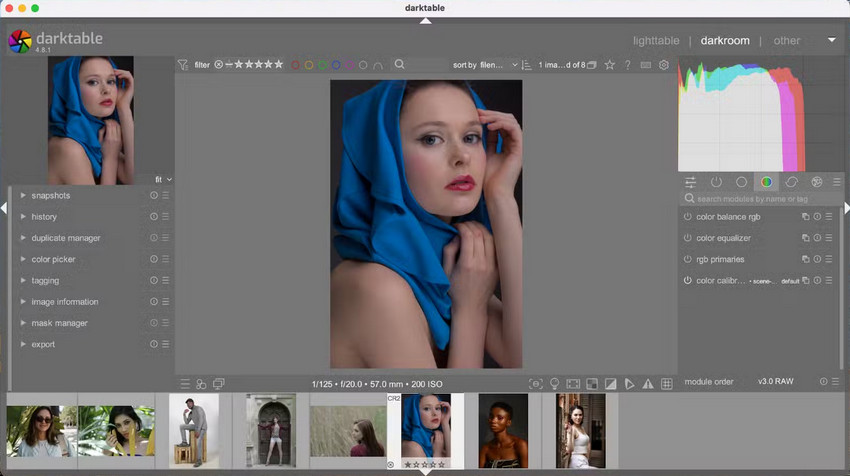Show only active modules tab
This screenshot has height=476, width=850.
pos(716,182)
